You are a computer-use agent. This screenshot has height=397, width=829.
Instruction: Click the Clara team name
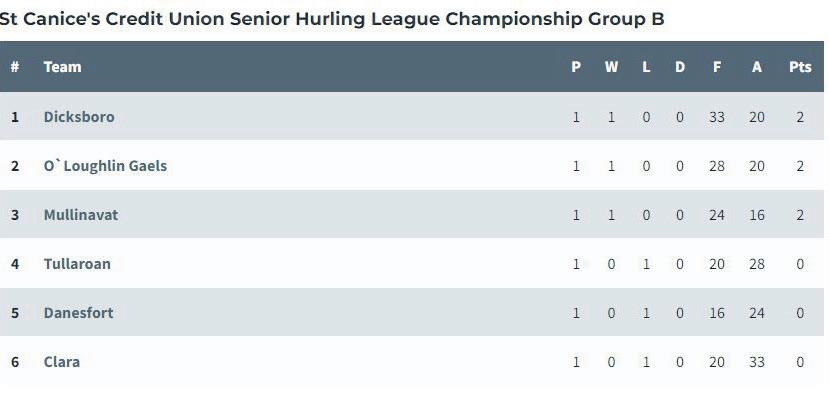62,362
